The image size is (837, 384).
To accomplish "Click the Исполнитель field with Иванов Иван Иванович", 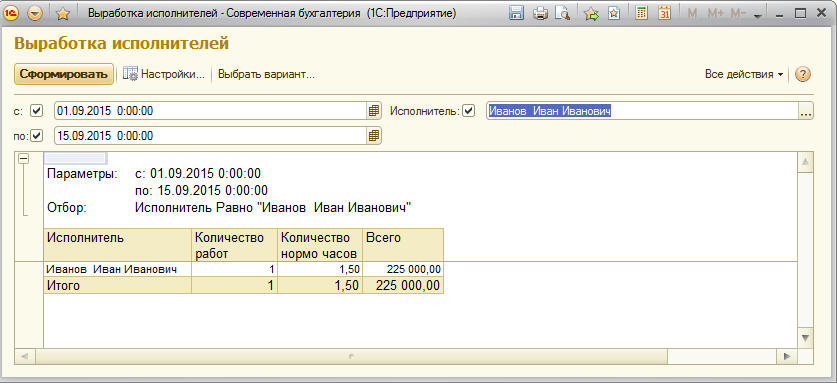I will click(642, 111).
